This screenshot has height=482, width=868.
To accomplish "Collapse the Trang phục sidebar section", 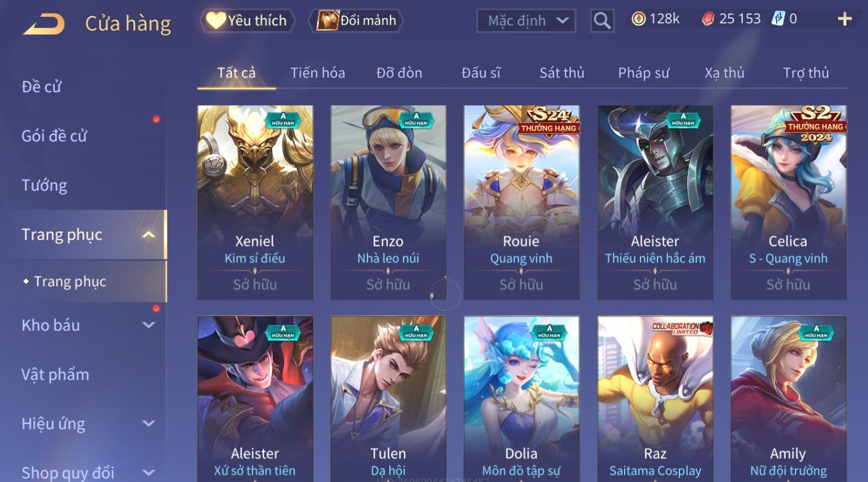I will pyautogui.click(x=148, y=235).
